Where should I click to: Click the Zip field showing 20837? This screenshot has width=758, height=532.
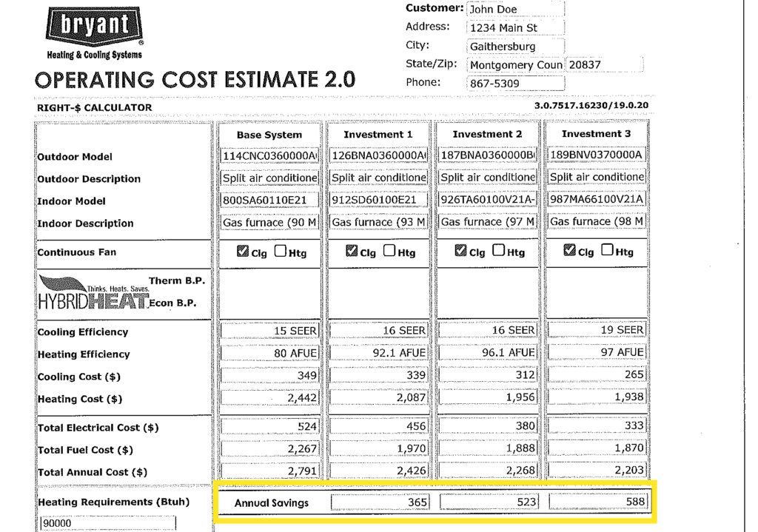click(x=604, y=65)
